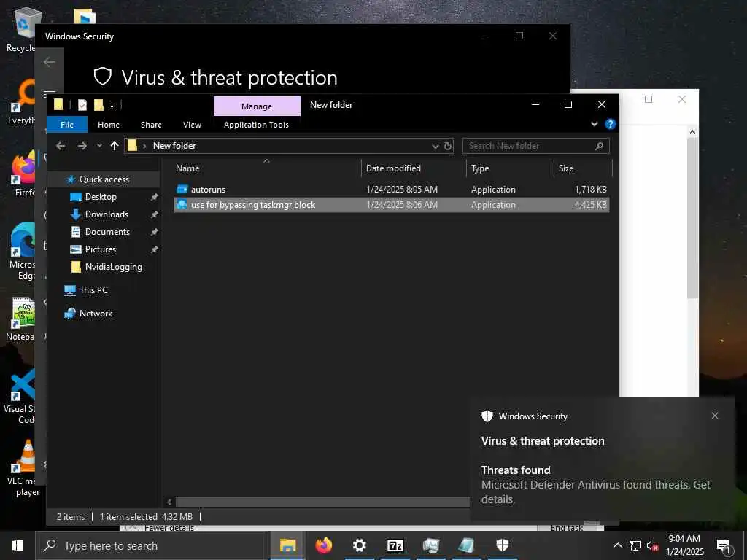This screenshot has width=747, height=560.
Task: Show hidden system tray icons
Action: [x=617, y=545]
